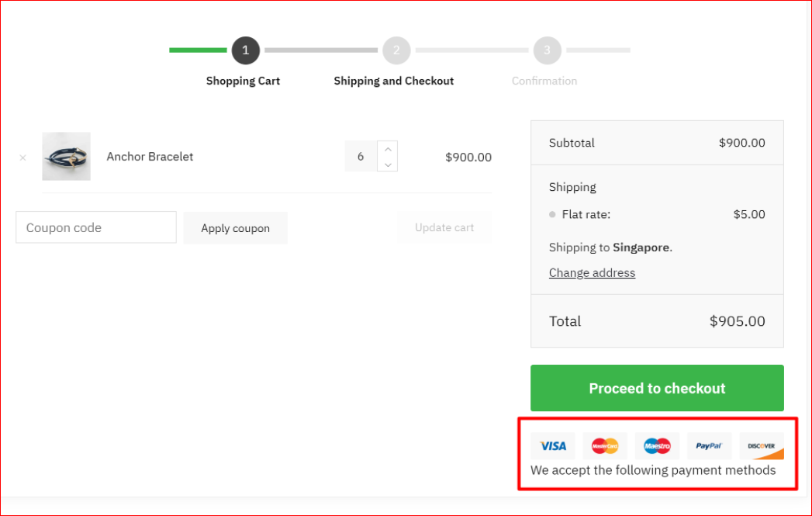Click the PayPal payment icon
The height and width of the screenshot is (516, 812).
[x=709, y=446]
